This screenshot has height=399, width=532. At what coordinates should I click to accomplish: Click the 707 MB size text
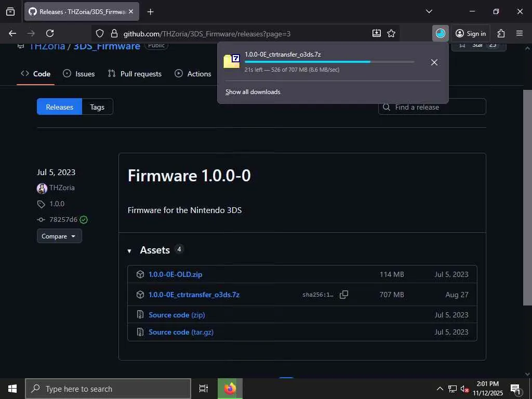[392, 295]
